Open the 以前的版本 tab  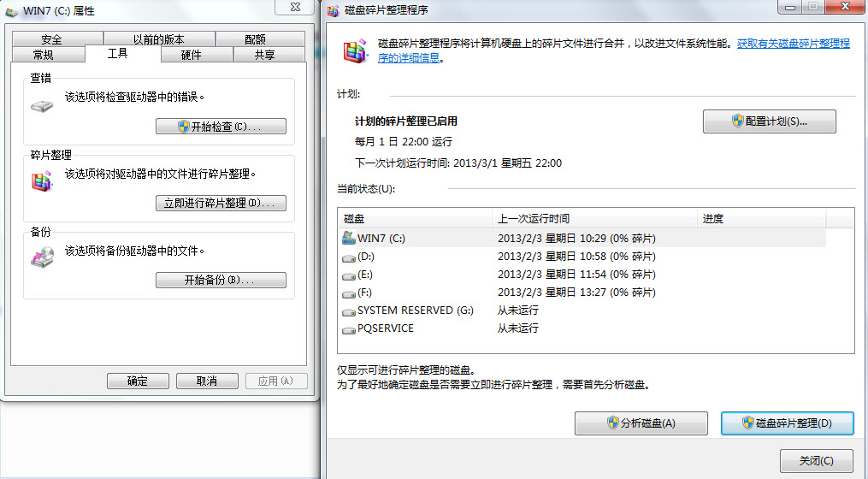point(159,39)
